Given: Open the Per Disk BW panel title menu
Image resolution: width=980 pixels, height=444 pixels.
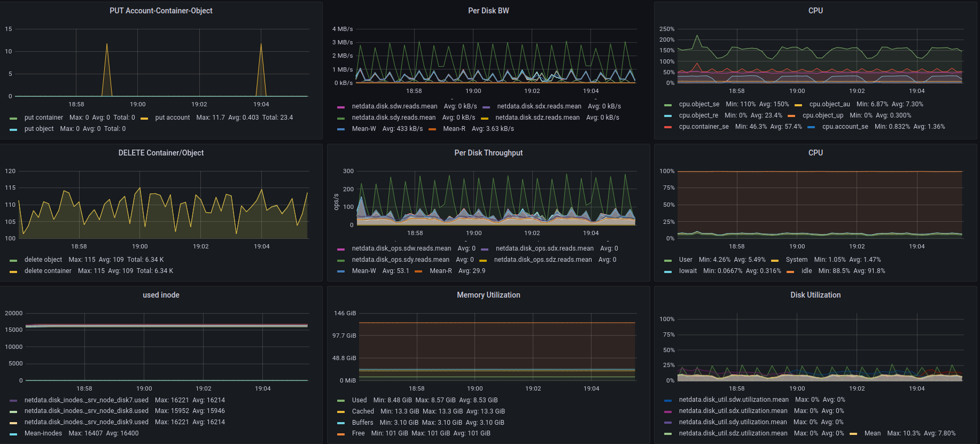Looking at the screenshot, I should pos(488,11).
